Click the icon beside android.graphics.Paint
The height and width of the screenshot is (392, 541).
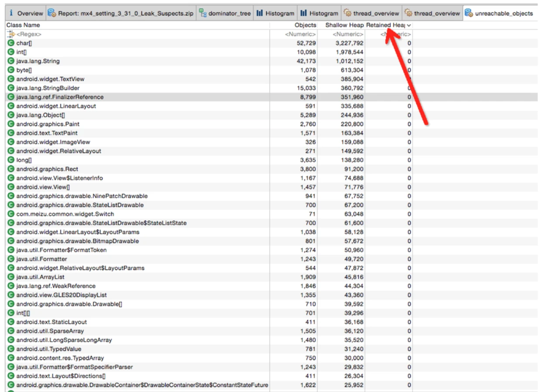(11, 124)
